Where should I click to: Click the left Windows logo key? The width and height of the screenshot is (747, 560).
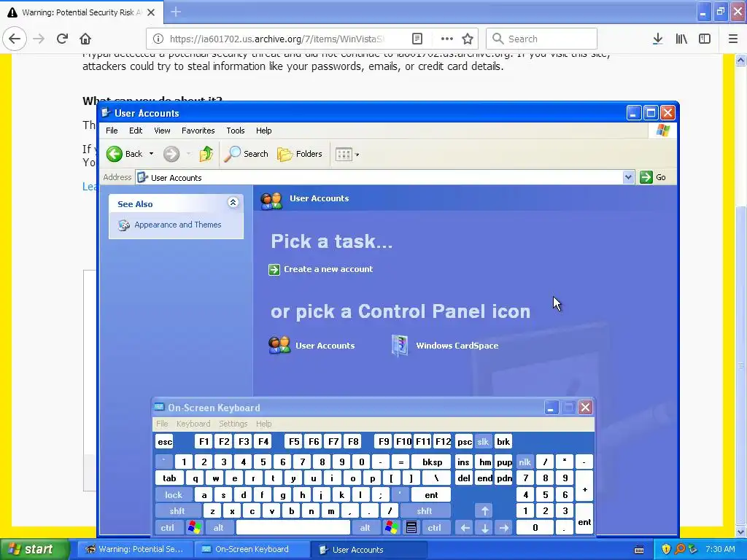194,528
